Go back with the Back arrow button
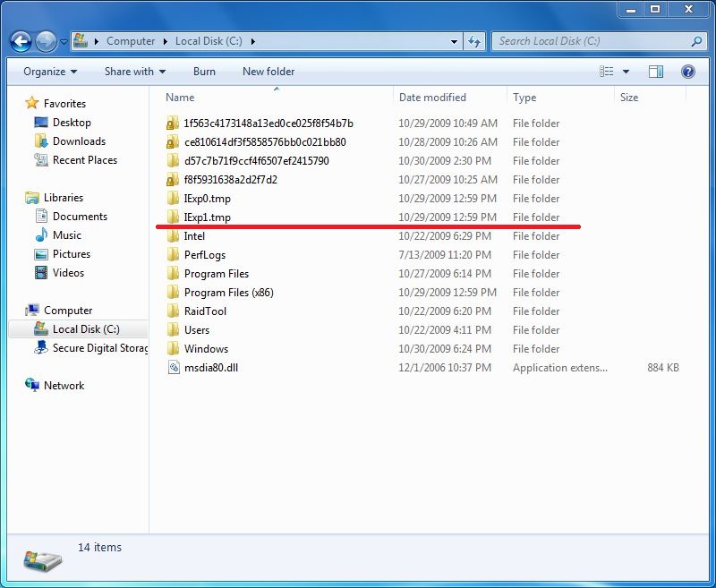 21,41
